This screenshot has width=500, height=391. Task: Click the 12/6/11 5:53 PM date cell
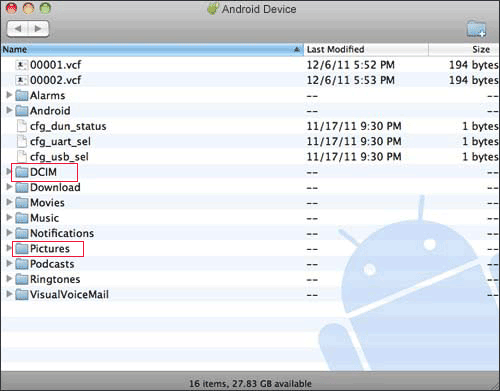[x=351, y=80]
